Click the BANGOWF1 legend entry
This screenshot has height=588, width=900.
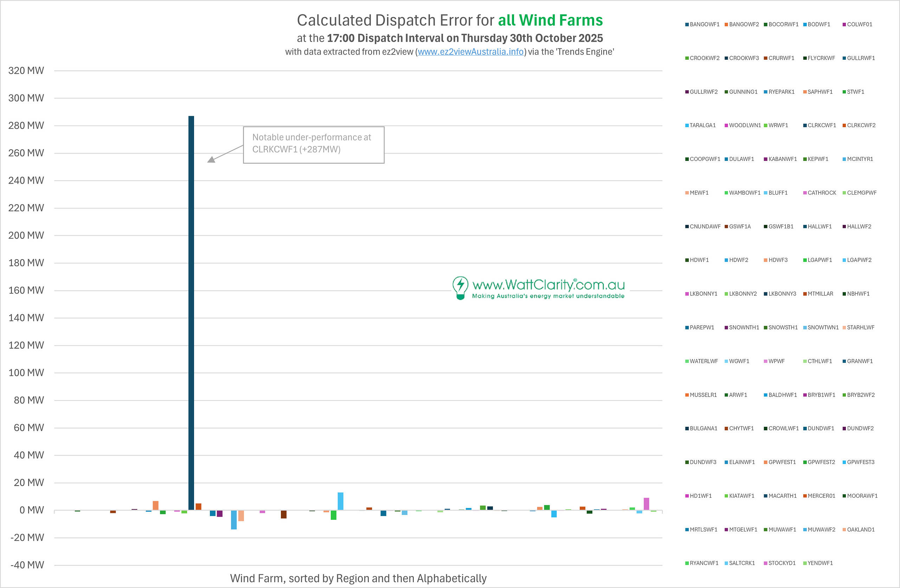(704, 25)
